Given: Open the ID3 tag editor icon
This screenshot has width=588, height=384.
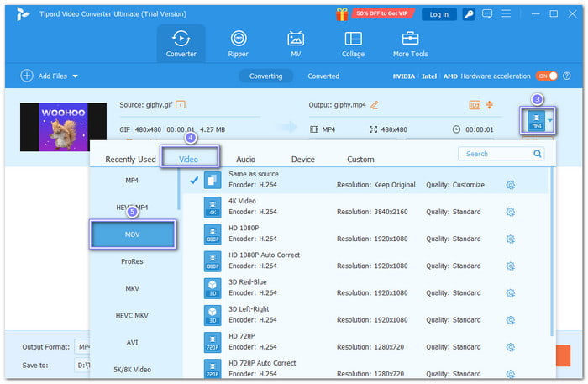Looking at the screenshot, I should [475, 105].
